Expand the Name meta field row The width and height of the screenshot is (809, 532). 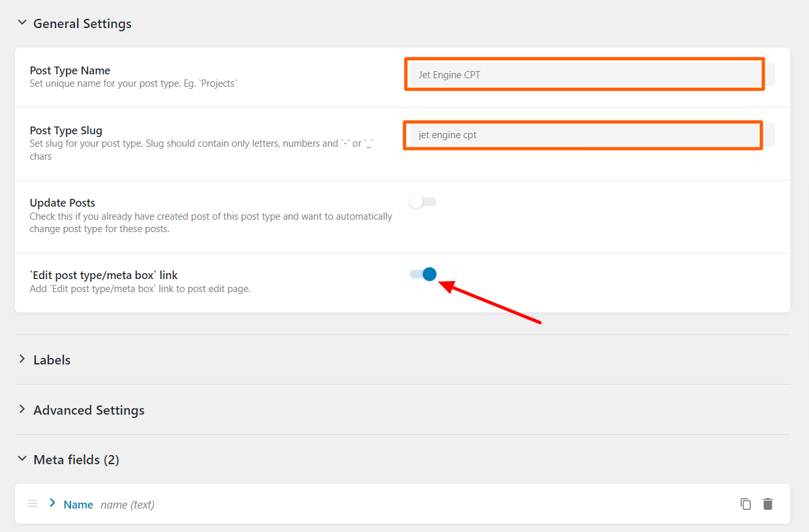[x=53, y=503]
